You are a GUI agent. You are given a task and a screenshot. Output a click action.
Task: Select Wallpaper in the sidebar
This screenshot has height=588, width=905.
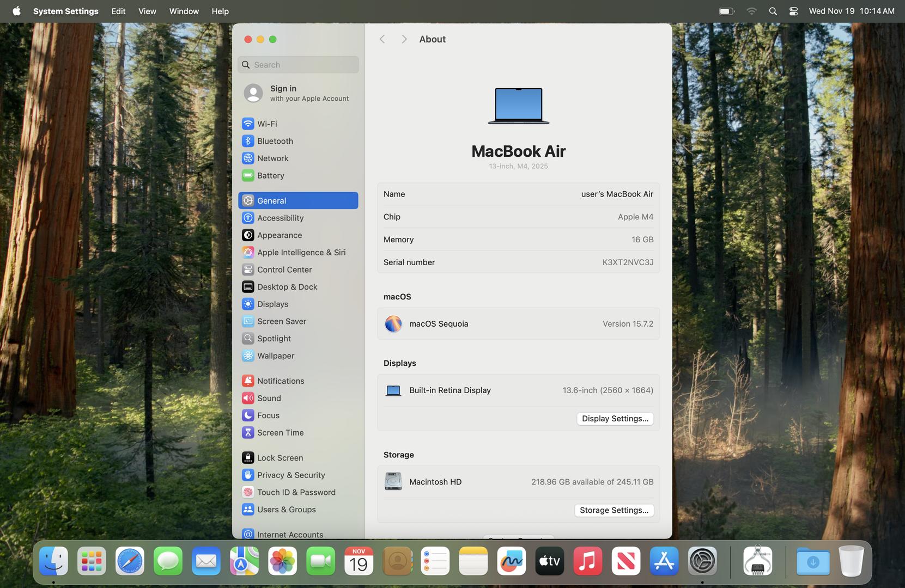coord(275,356)
